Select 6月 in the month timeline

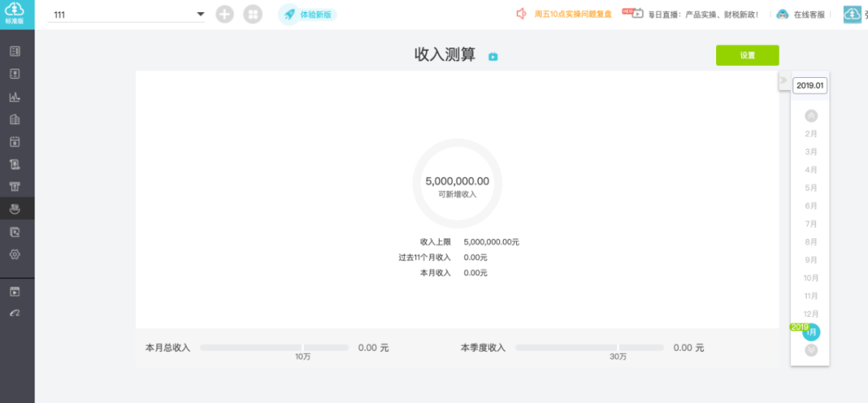[811, 206]
